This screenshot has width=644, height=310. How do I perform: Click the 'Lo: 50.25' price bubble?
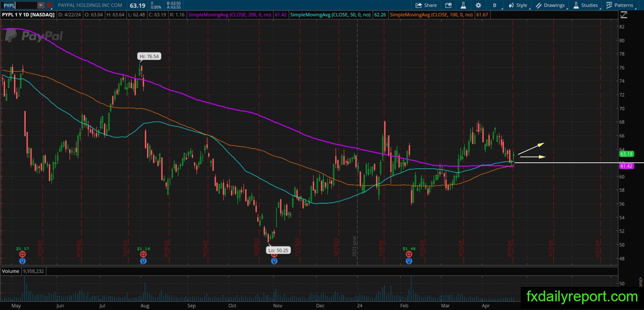click(x=278, y=250)
